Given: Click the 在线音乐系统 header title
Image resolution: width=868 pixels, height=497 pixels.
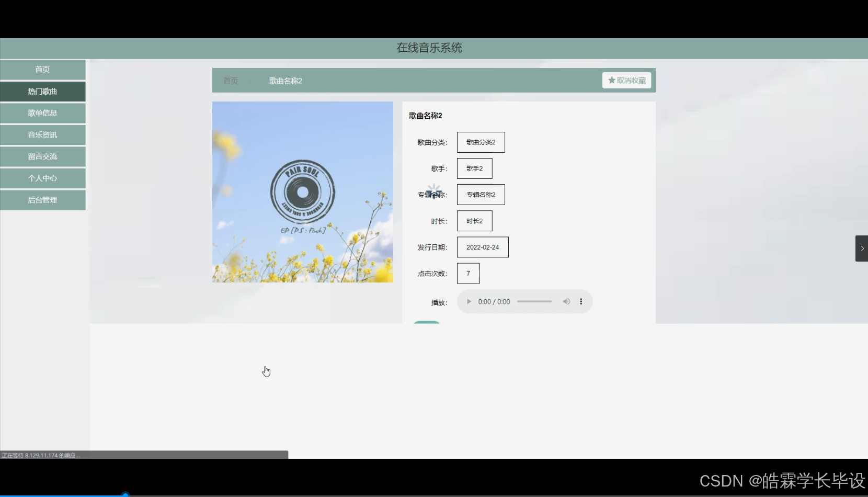Looking at the screenshot, I should click(429, 48).
